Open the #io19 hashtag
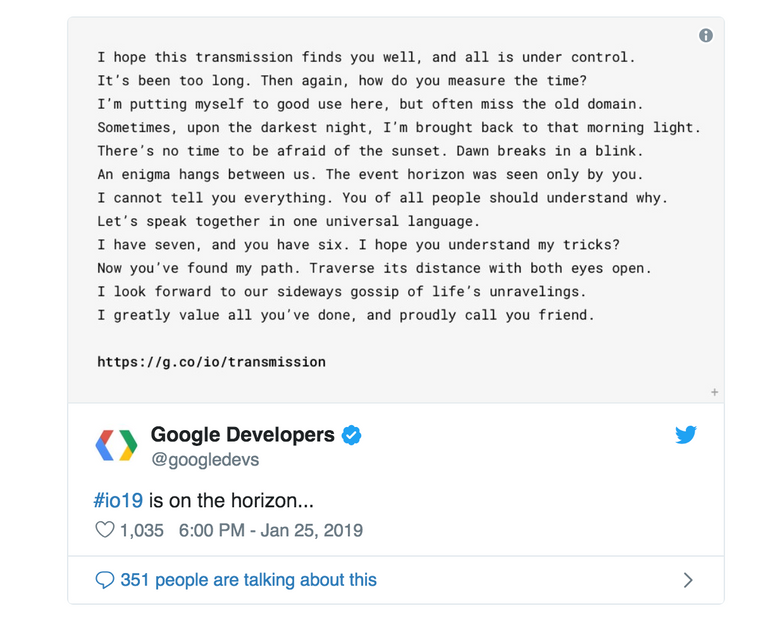This screenshot has width=768, height=630. [119, 500]
